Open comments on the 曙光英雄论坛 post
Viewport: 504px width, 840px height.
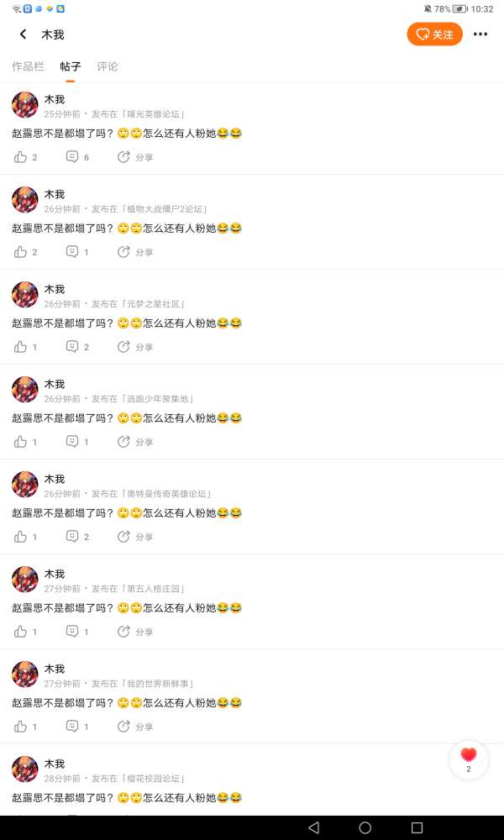(77, 157)
